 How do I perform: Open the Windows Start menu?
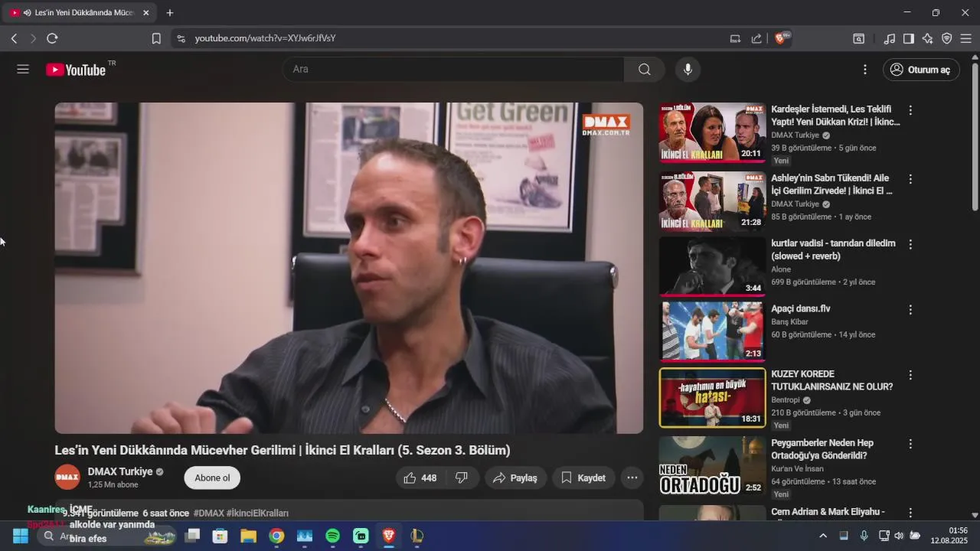click(21, 536)
